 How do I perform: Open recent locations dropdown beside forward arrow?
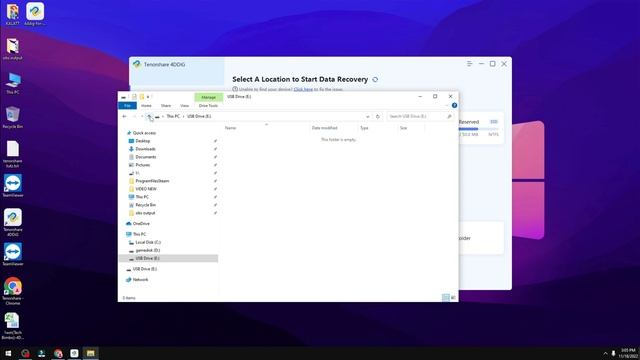(142, 116)
